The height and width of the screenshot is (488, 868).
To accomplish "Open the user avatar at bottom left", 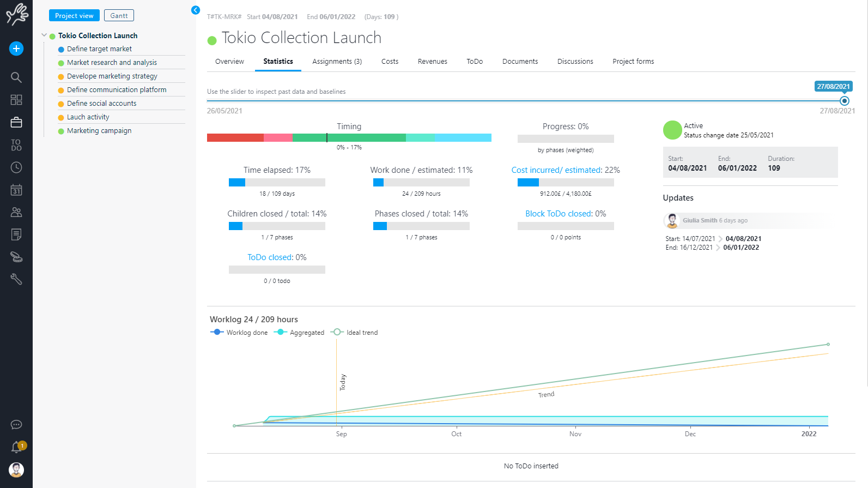I will tap(16, 469).
